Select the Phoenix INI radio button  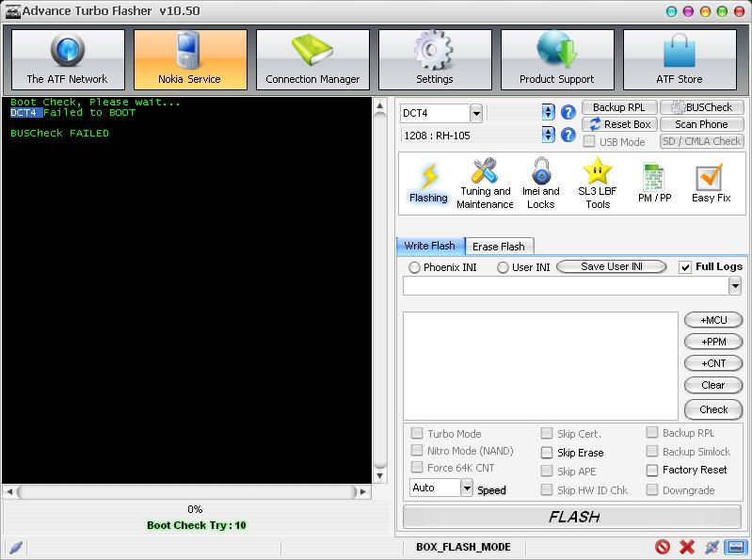pos(414,267)
